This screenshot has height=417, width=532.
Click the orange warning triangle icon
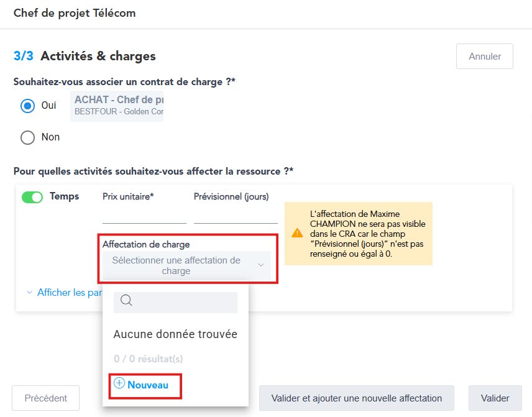[x=297, y=233]
